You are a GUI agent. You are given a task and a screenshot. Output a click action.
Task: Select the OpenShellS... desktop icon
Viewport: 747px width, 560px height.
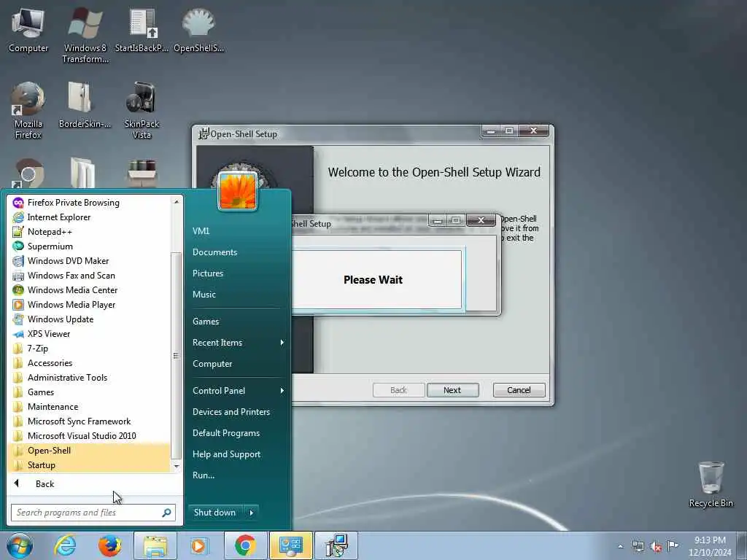(198, 29)
